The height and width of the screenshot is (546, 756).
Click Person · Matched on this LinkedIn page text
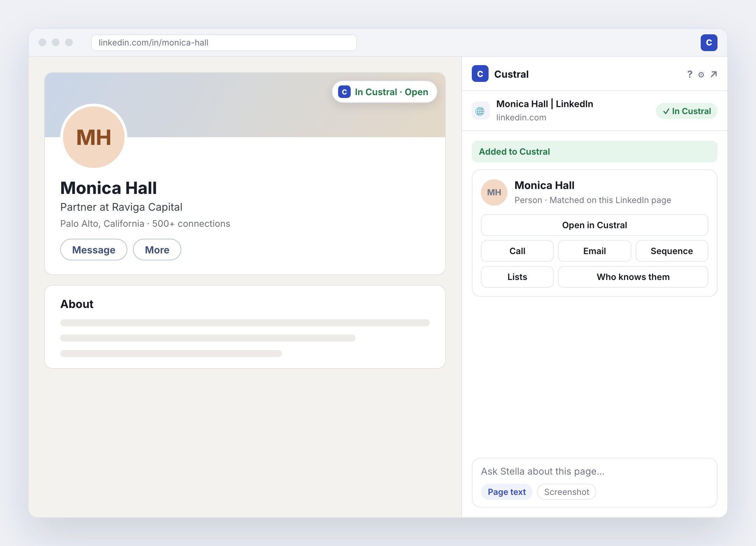[593, 200]
